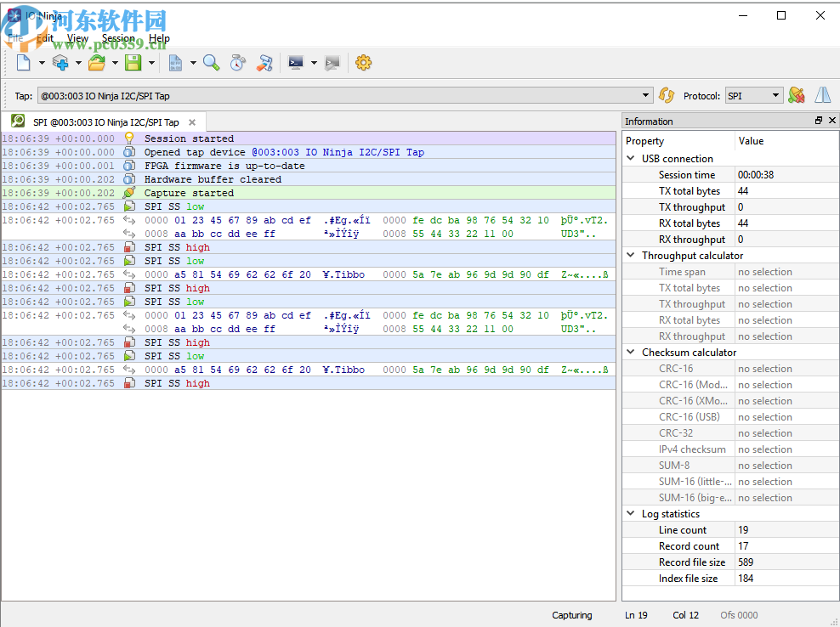Viewport: 840px width, 627px height.
Task: Stop capture with the satellite dish icon
Action: (x=796, y=96)
